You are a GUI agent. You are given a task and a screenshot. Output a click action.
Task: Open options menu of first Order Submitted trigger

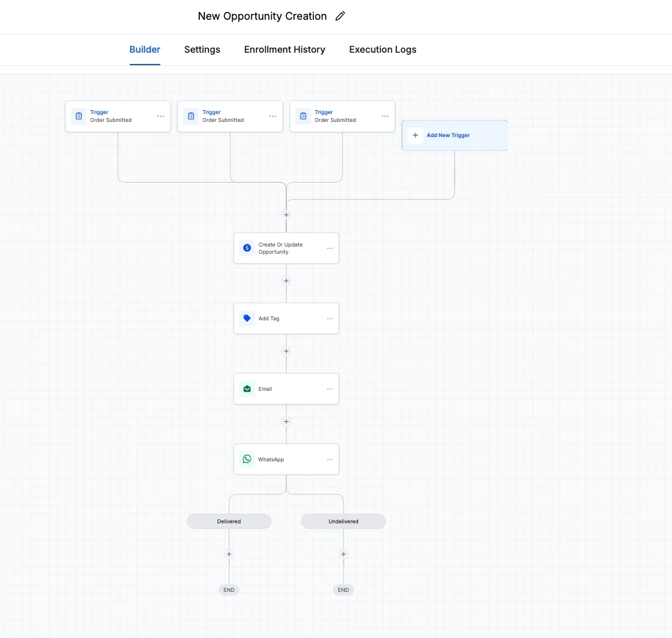click(x=161, y=116)
